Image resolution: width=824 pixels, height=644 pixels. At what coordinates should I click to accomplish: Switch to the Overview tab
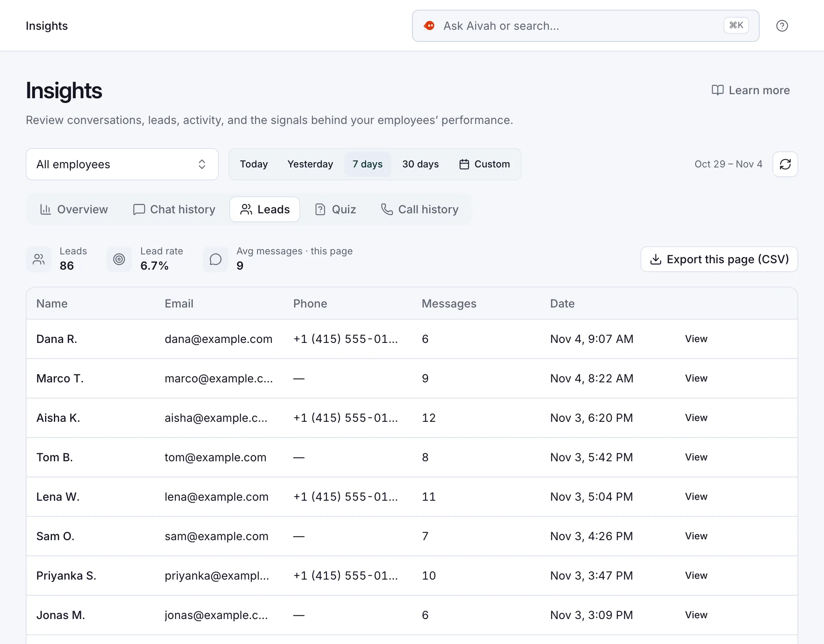74,209
